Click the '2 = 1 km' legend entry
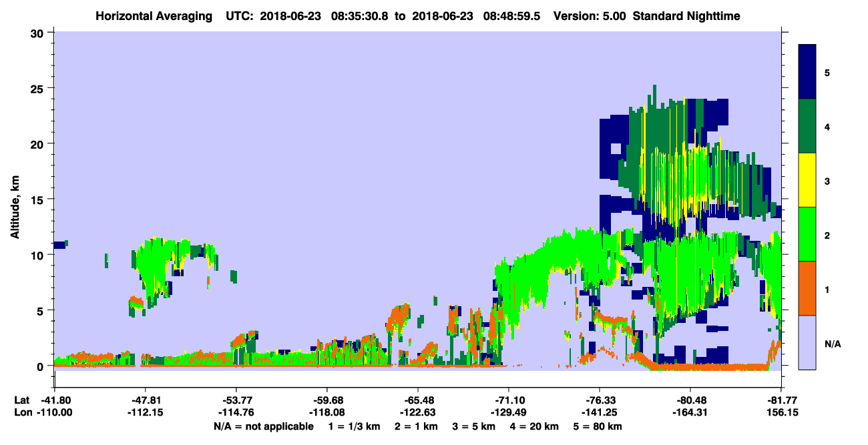Viewport: 868px width, 445px height. [417, 426]
